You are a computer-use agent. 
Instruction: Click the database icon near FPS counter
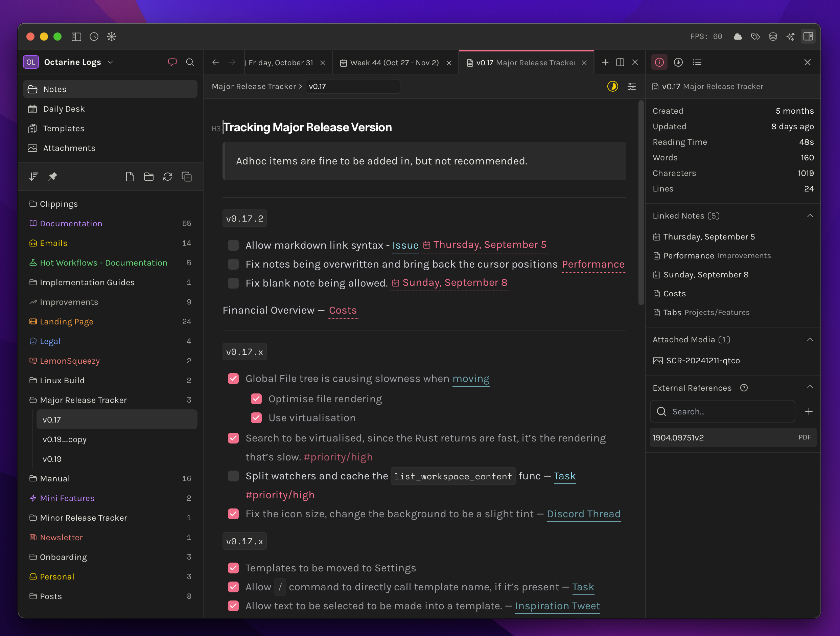pos(773,37)
